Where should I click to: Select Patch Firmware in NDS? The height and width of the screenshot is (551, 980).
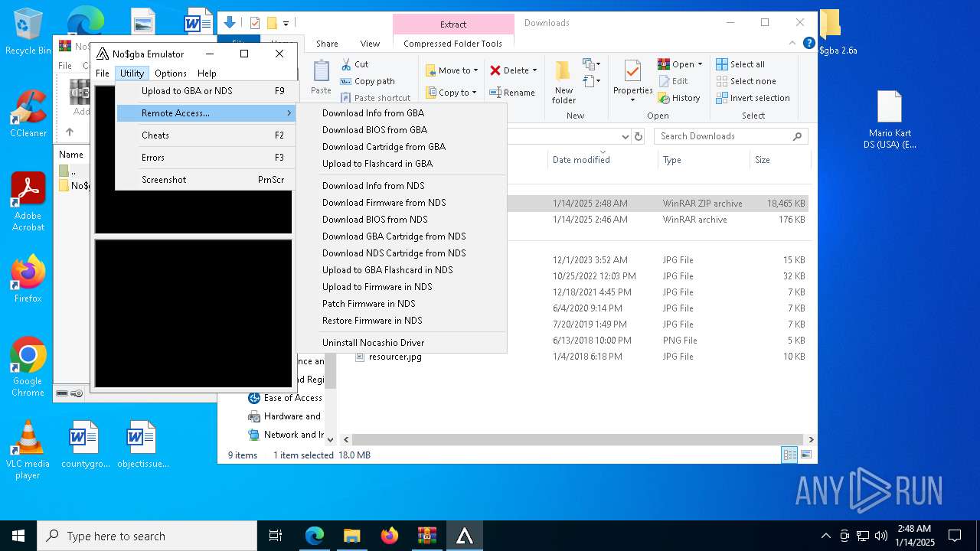pos(402,304)
